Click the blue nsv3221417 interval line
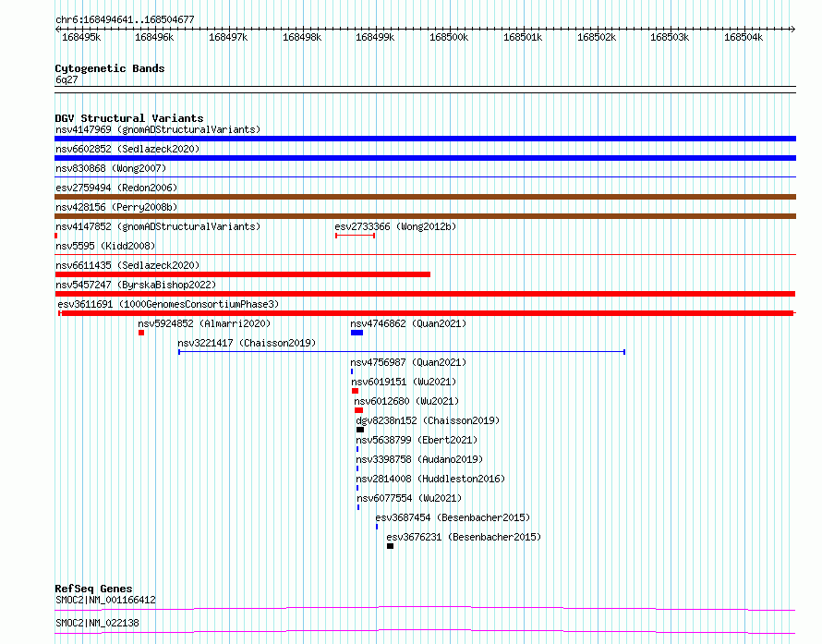Screen dimensions: 822x644 (x=402, y=352)
